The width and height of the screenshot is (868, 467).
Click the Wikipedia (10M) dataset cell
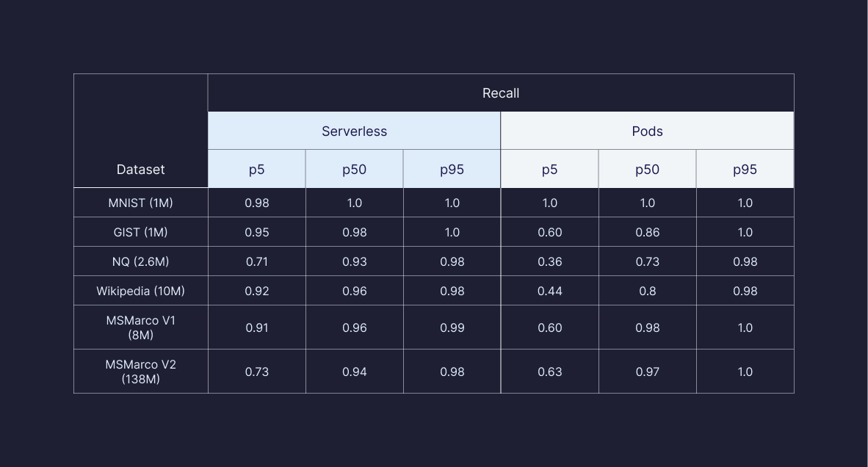pyautogui.click(x=140, y=291)
